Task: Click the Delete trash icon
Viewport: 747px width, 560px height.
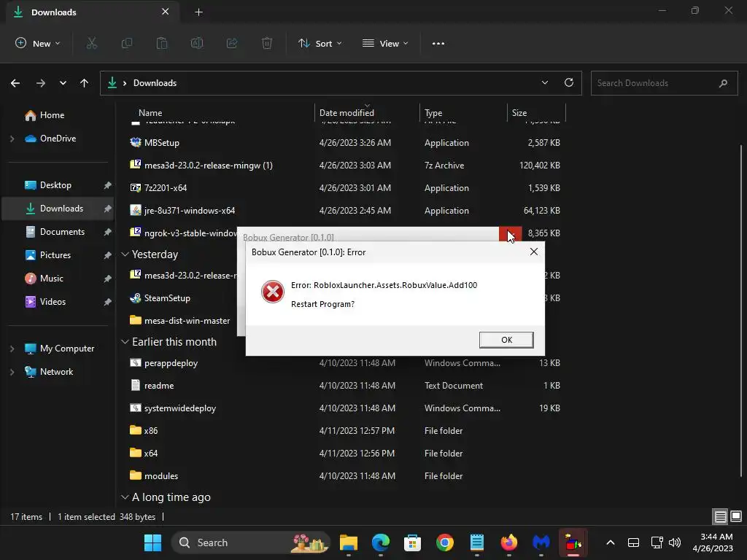Action: (x=267, y=43)
